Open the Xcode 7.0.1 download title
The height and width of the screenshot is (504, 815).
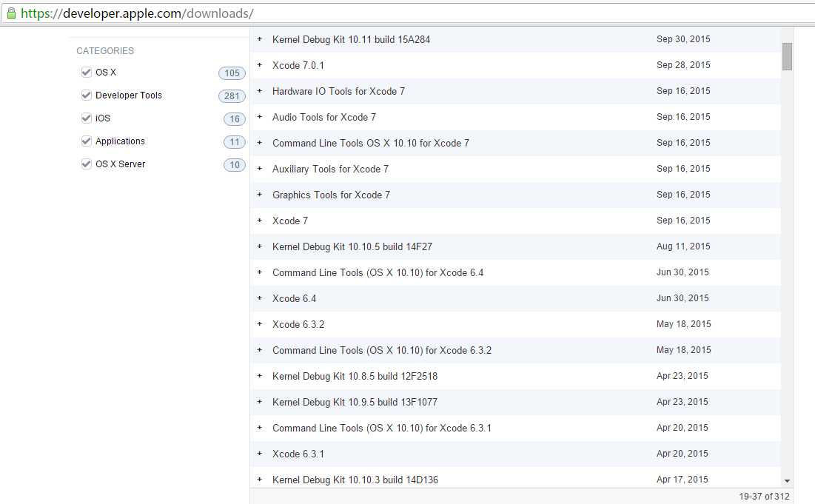coord(298,65)
